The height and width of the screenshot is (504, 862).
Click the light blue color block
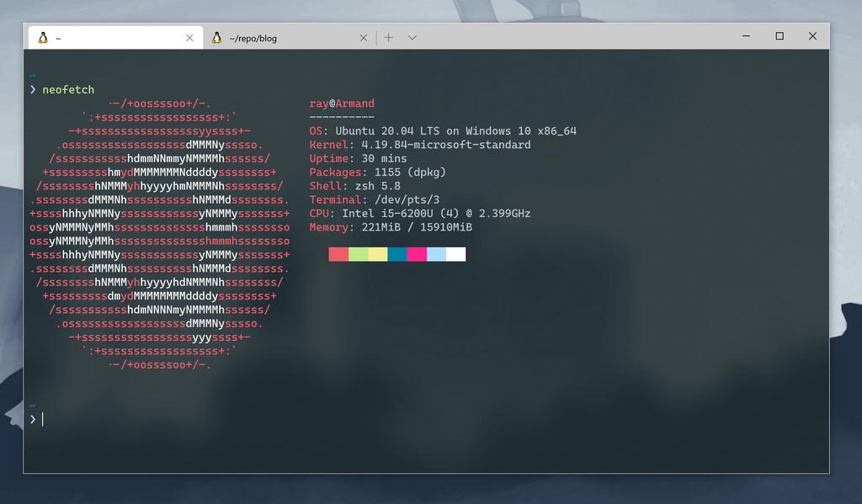coord(437,254)
